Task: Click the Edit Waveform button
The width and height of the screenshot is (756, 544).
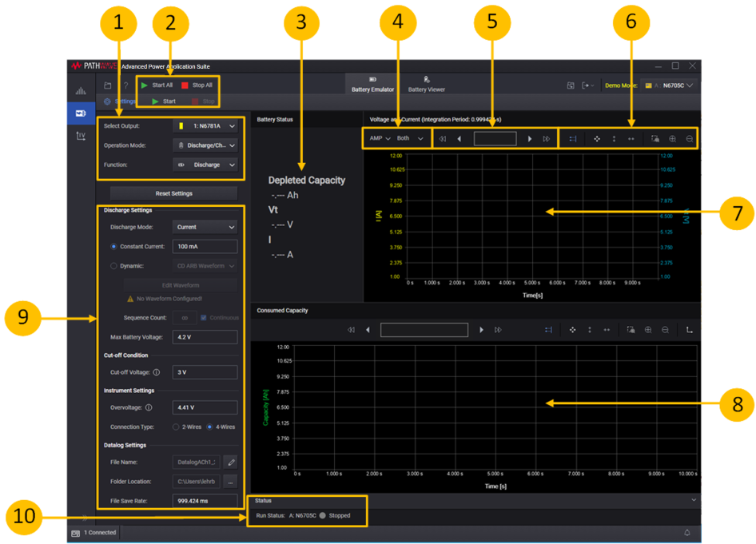Action: (x=181, y=285)
